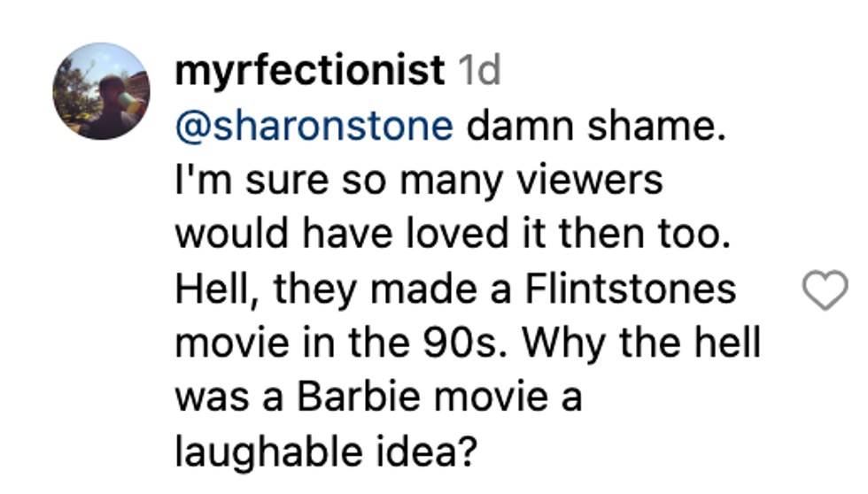The width and height of the screenshot is (868, 494).
Task: Like the comment with the heart icon
Action: (825, 290)
